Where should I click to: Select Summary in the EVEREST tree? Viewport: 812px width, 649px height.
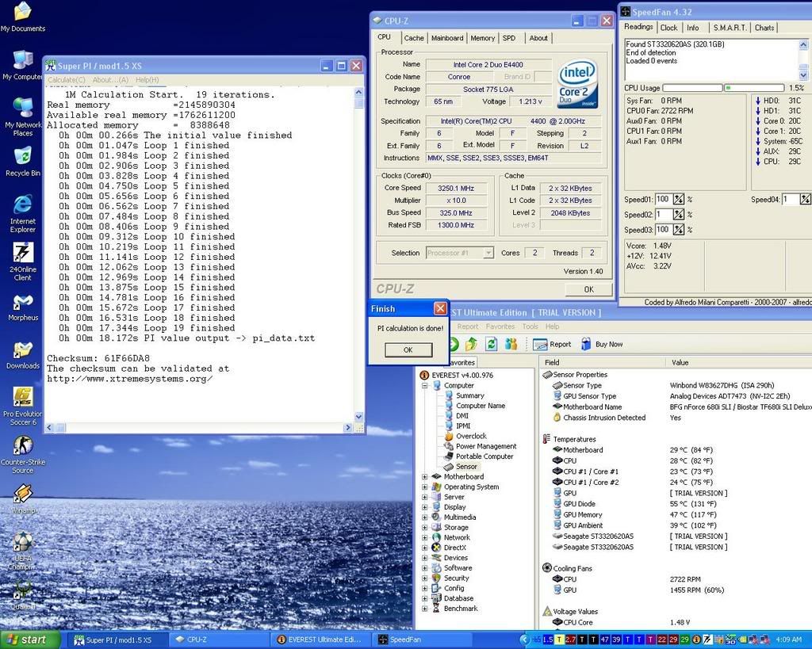click(x=469, y=395)
